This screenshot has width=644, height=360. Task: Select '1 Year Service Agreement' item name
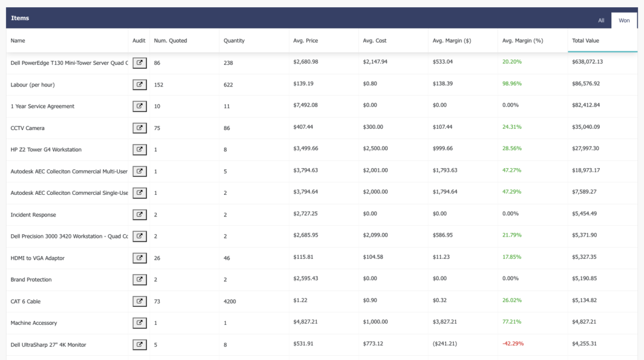coord(42,106)
